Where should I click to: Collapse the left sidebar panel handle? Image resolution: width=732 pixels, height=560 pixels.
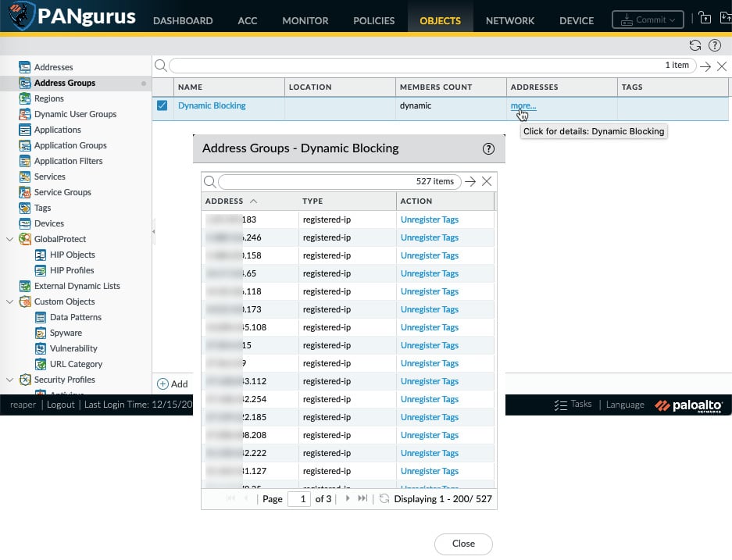tap(153, 231)
